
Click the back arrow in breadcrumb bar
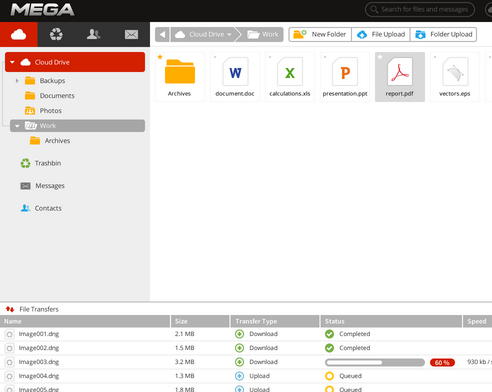coord(162,34)
